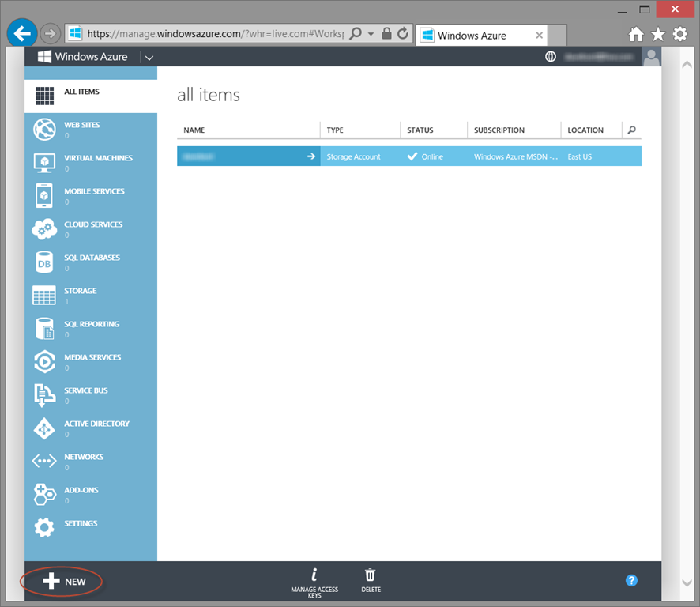Viewport: 700px width, 607px height.
Task: Open the NETWORKS menu label
Action: tap(84, 457)
